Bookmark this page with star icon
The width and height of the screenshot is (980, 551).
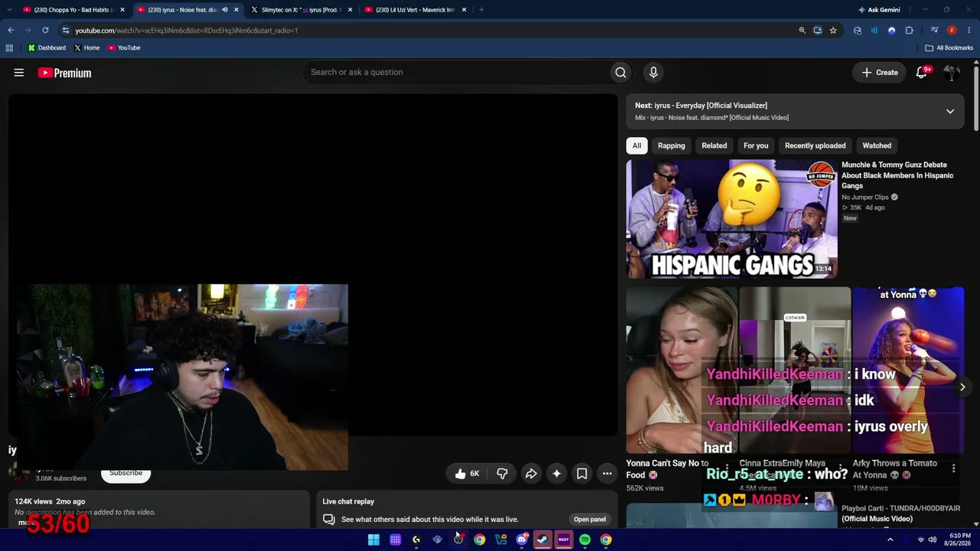pyautogui.click(x=833, y=31)
